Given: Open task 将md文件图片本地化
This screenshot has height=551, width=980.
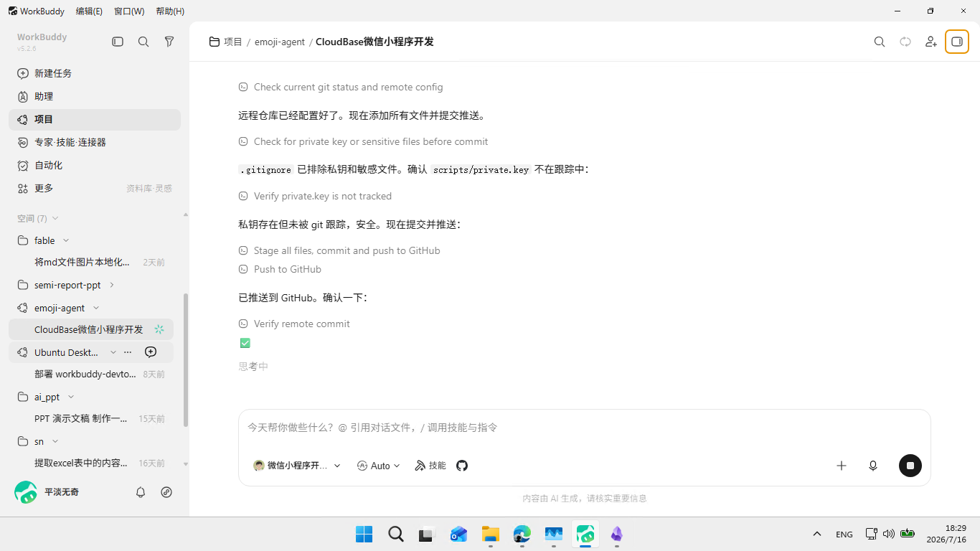Looking at the screenshot, I should click(x=91, y=263).
